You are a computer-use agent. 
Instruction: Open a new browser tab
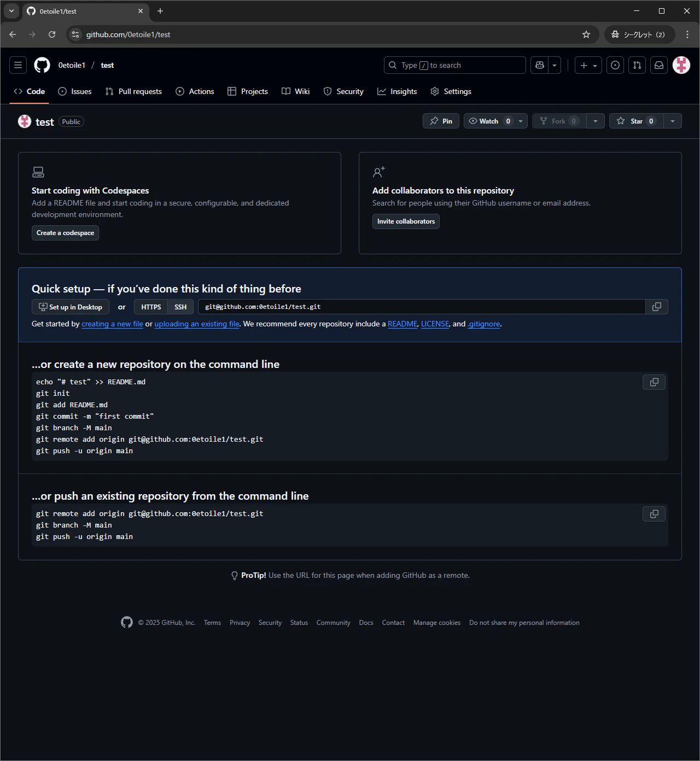pyautogui.click(x=160, y=11)
